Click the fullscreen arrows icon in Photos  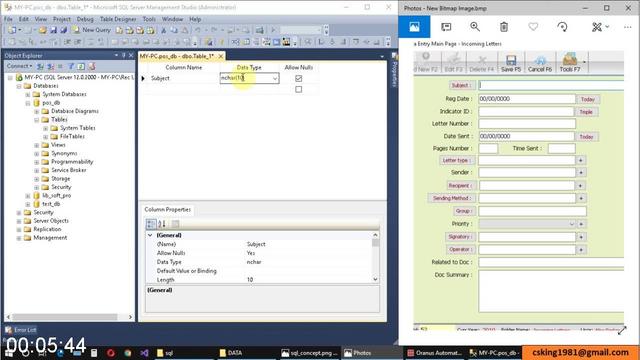pos(622,331)
